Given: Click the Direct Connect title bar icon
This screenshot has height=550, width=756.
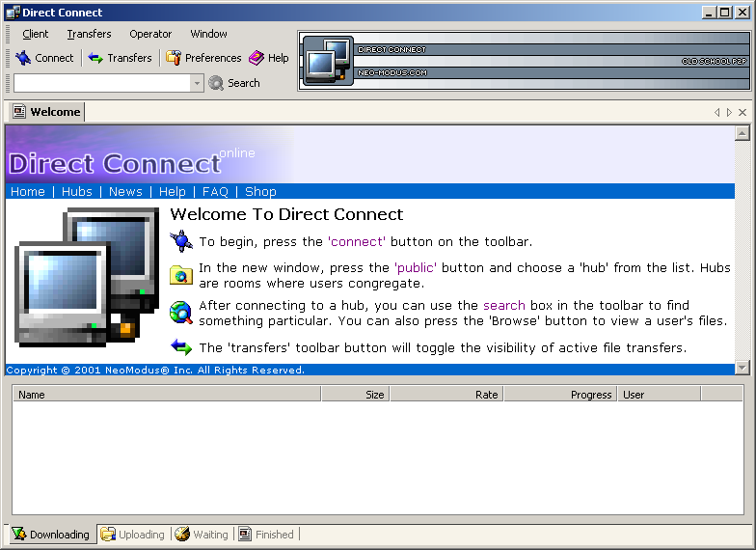Looking at the screenshot, I should click(13, 13).
